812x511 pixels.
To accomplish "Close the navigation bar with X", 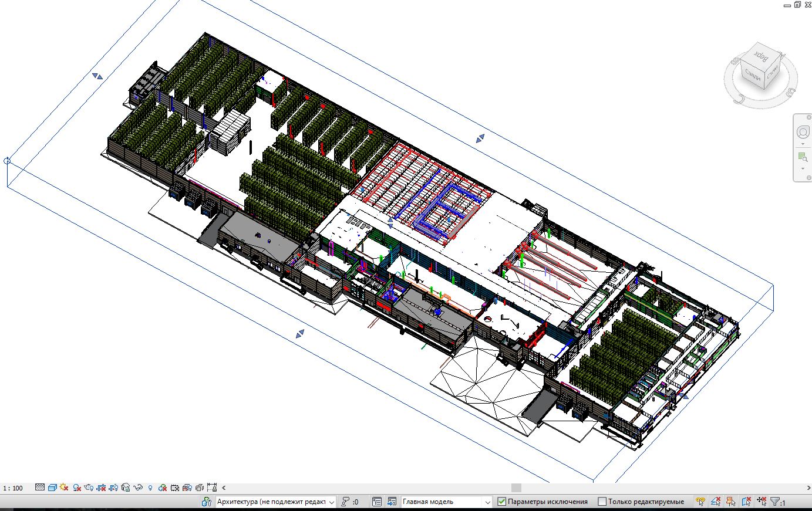I will (x=809, y=117).
